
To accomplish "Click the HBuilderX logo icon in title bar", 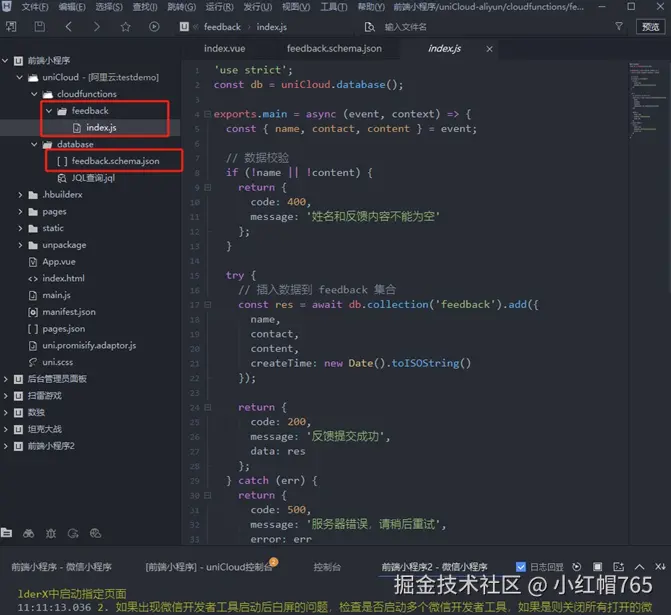I will [6, 6].
